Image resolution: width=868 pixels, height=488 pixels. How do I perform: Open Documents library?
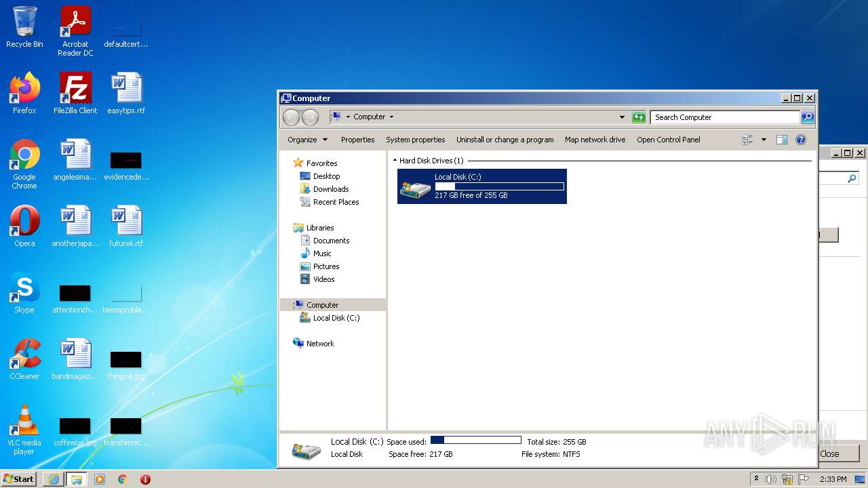pyautogui.click(x=325, y=241)
